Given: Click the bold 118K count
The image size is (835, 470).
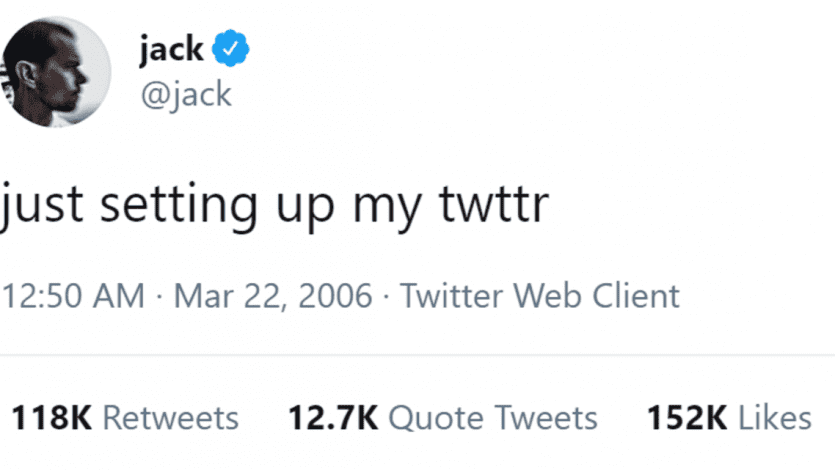Looking at the screenshot, I should (x=51, y=417).
